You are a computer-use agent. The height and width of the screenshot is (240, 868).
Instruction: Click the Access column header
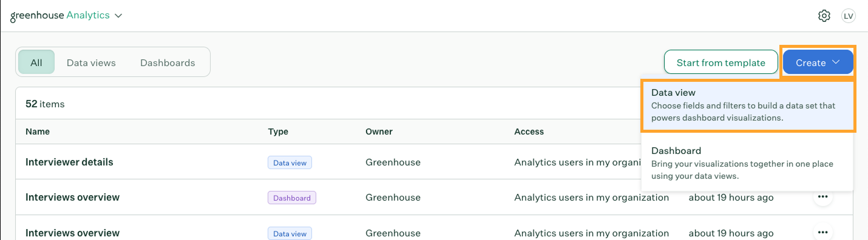pyautogui.click(x=529, y=132)
